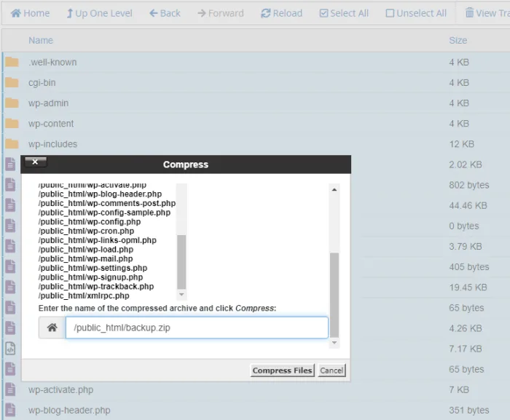The height and width of the screenshot is (420, 510).
Task: Sort files by Name column header
Action: tap(41, 41)
